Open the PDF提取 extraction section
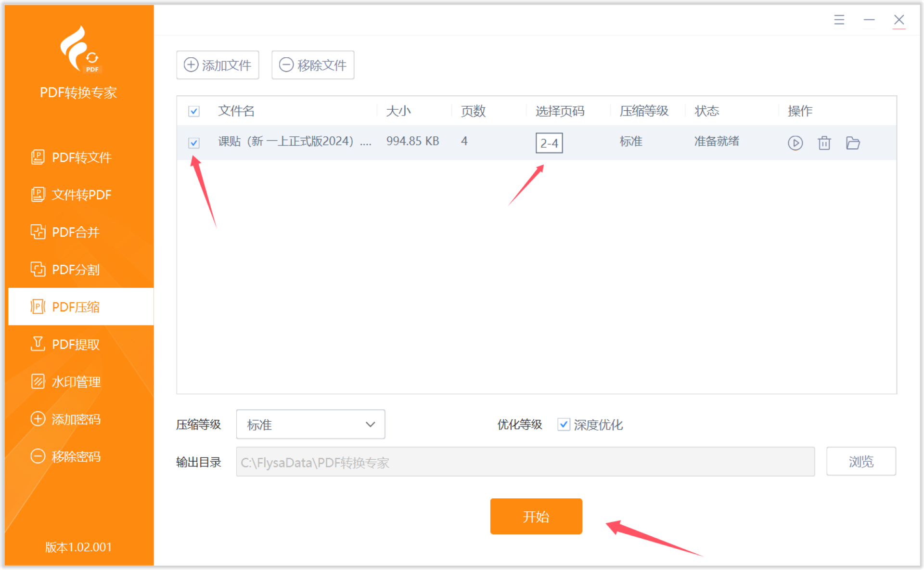This screenshot has width=924, height=570. pyautogui.click(x=81, y=344)
